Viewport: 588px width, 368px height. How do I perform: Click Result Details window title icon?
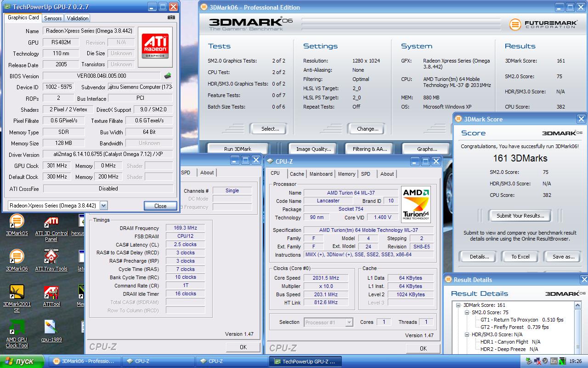coord(448,279)
